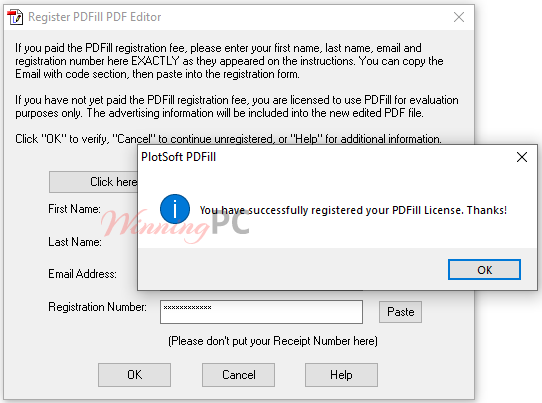Click the Email Address label
542x403 pixels.
pyautogui.click(x=82, y=274)
